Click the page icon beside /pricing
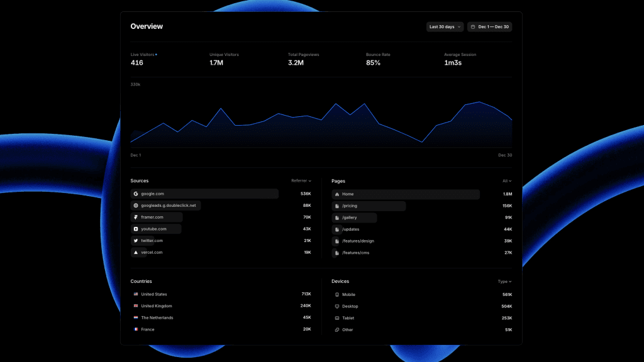 pyautogui.click(x=337, y=206)
